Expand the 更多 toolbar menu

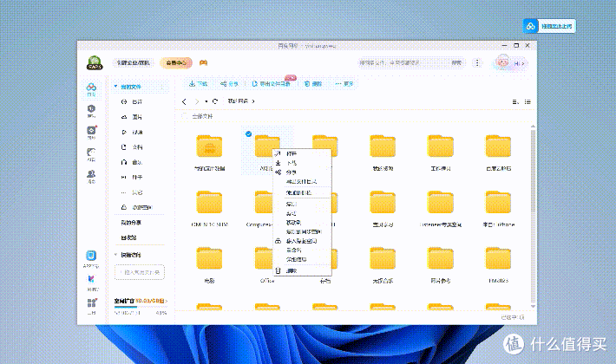click(x=344, y=83)
